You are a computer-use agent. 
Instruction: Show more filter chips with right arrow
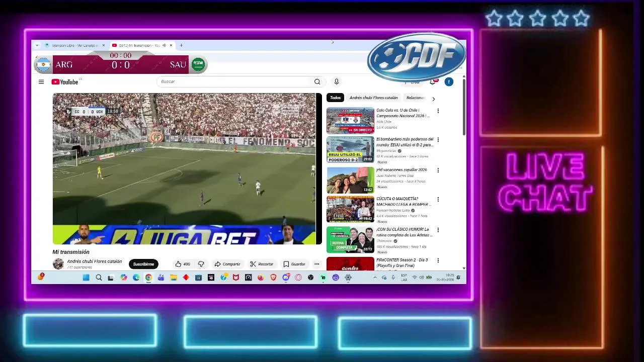click(x=433, y=99)
